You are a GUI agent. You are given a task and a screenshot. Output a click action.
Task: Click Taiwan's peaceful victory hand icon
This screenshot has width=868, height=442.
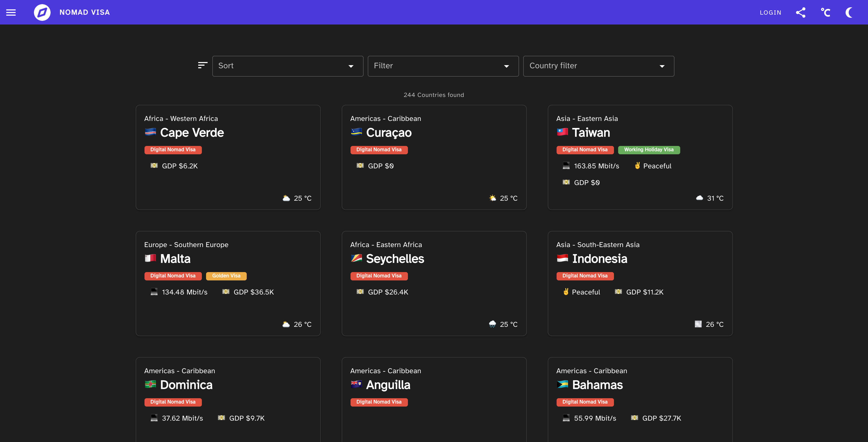coord(637,165)
